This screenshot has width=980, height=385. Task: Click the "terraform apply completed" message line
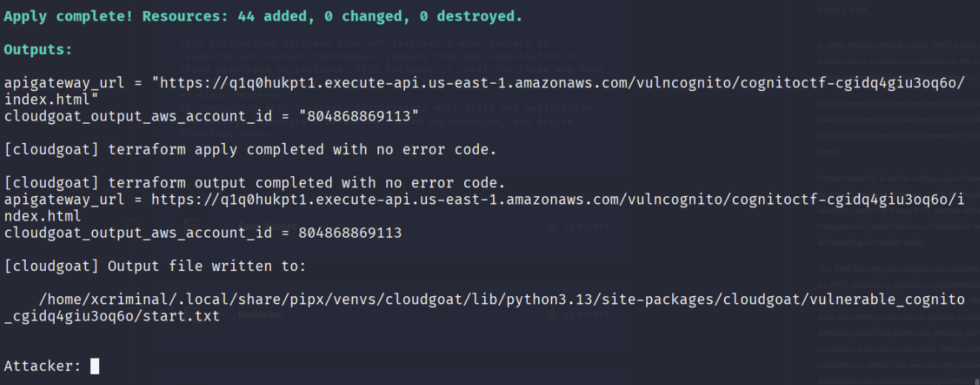[x=249, y=150]
